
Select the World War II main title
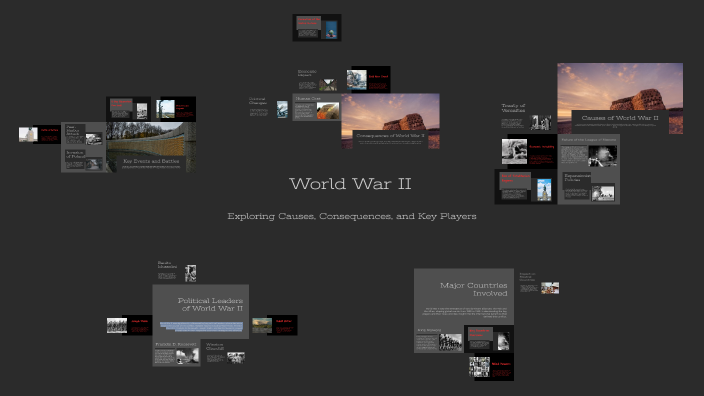click(x=350, y=184)
